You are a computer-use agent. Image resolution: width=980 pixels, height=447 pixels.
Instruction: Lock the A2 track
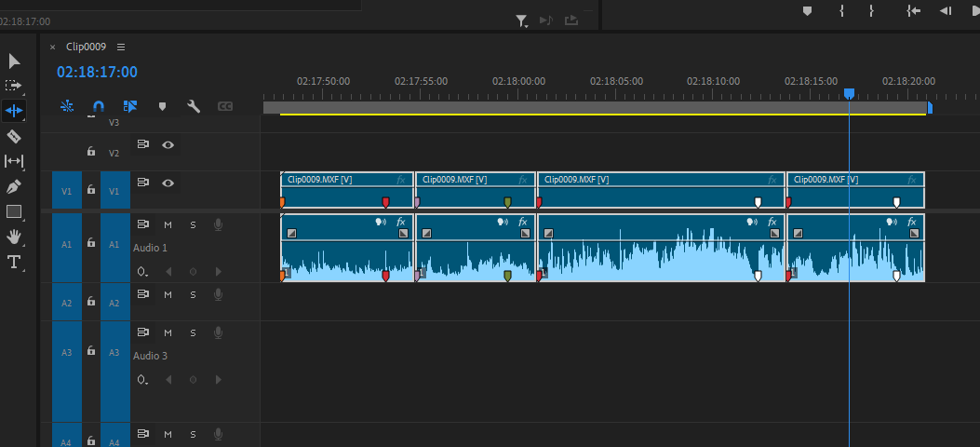pos(91,302)
